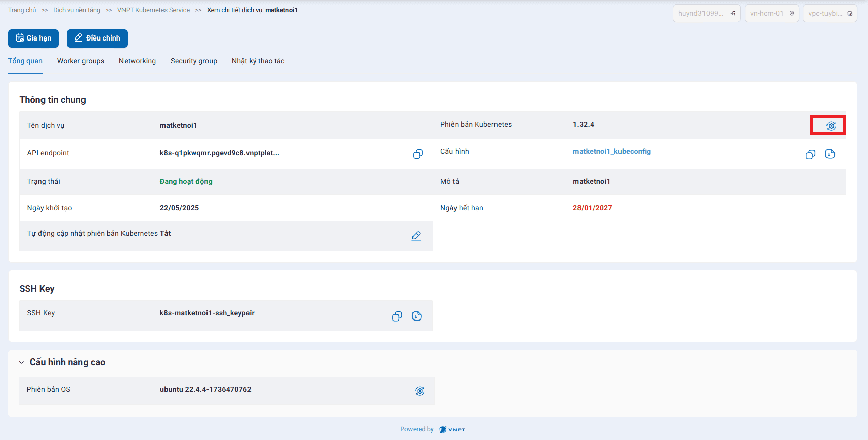Open the huynd31099 account dropdown
The image size is (868, 440).
click(707, 13)
